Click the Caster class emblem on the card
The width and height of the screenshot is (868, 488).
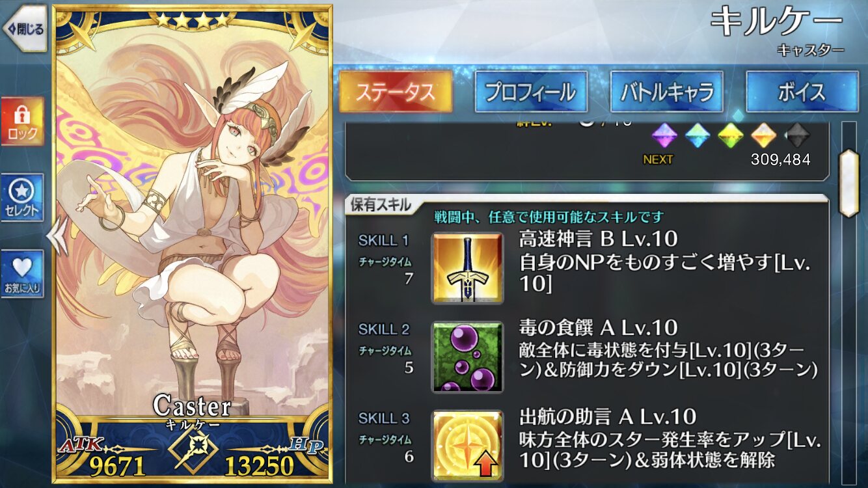[192, 452]
